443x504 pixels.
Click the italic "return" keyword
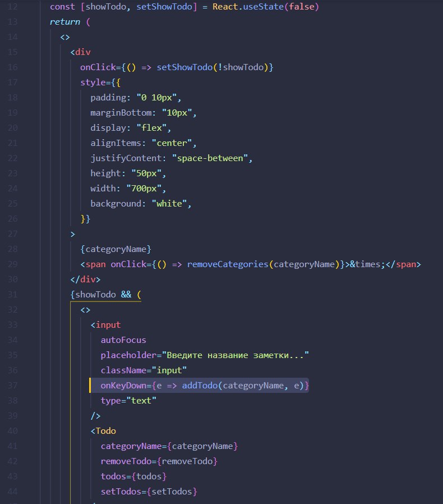(65, 21)
